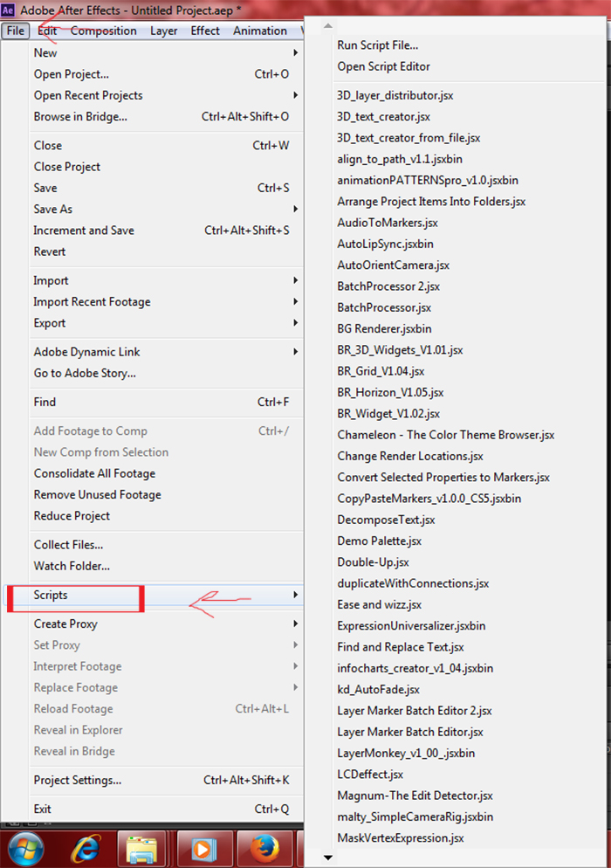Viewport: 611px width, 868px height.
Task: Run Ease and wizz.jsx script
Action: (x=379, y=604)
